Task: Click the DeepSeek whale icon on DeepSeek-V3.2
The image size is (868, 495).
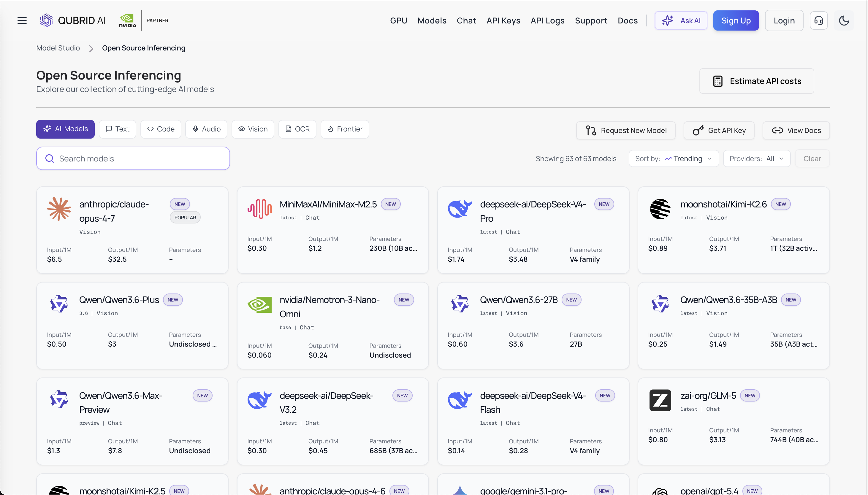Action: tap(259, 400)
